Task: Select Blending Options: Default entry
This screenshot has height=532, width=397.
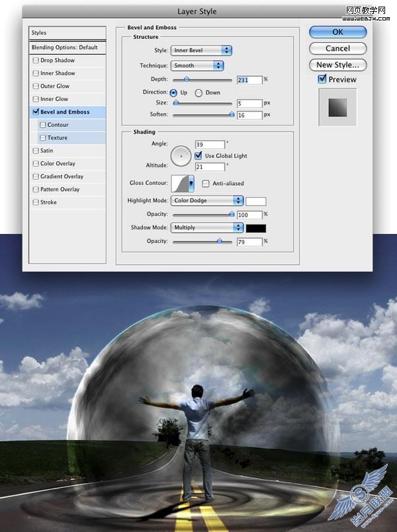Action: click(67, 48)
